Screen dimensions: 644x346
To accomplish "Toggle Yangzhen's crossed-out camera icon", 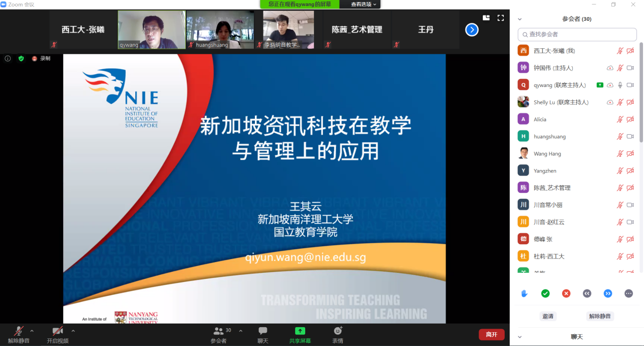I will coord(630,171).
